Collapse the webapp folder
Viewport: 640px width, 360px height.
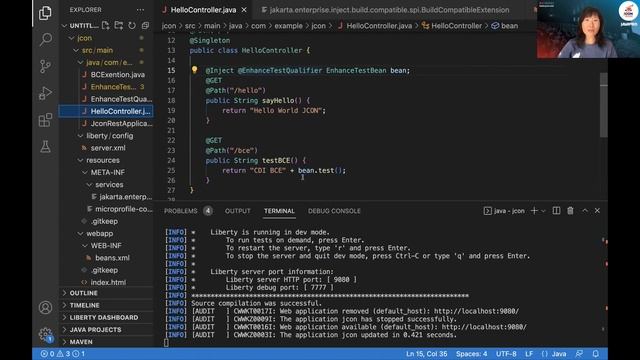pos(80,233)
